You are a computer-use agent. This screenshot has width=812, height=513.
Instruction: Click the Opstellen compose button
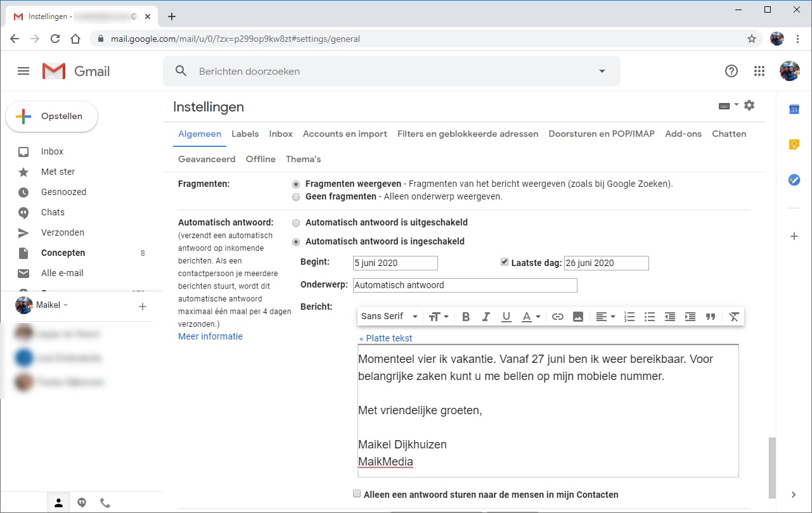[x=51, y=117]
